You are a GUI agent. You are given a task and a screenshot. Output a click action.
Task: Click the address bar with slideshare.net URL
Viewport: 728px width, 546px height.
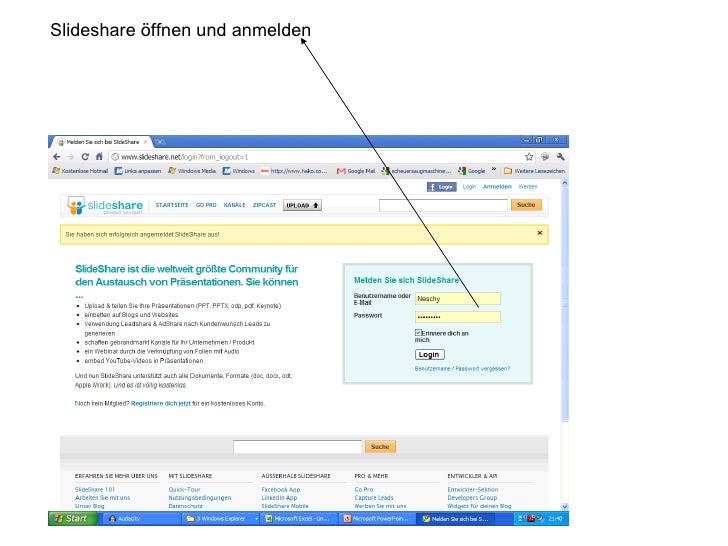[x=316, y=157]
